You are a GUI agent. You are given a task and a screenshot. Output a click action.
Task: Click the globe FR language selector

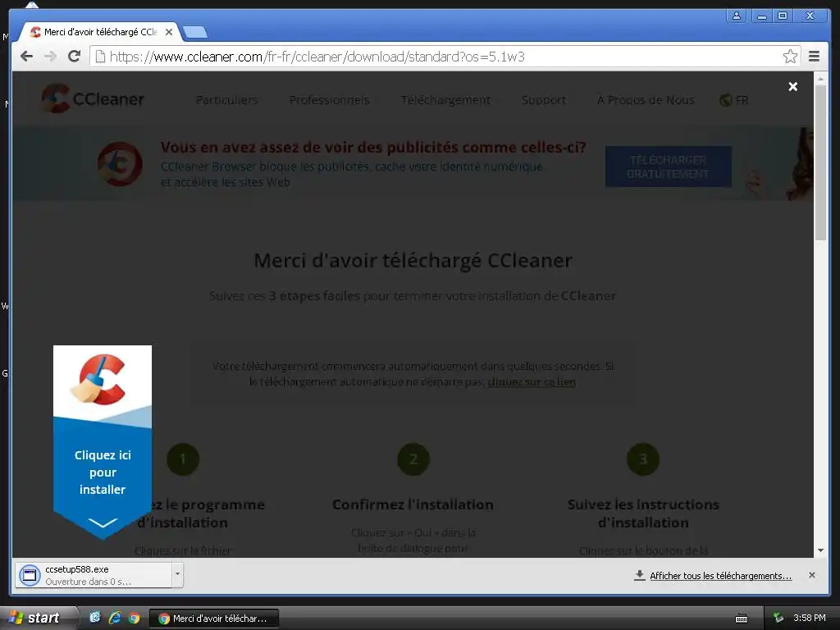(734, 100)
